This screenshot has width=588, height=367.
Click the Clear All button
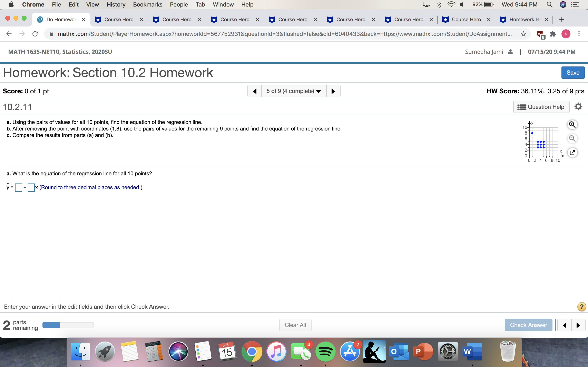[x=295, y=325]
